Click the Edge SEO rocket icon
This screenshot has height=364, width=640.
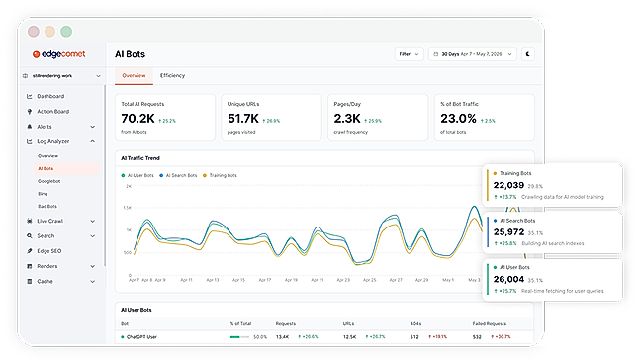30,251
